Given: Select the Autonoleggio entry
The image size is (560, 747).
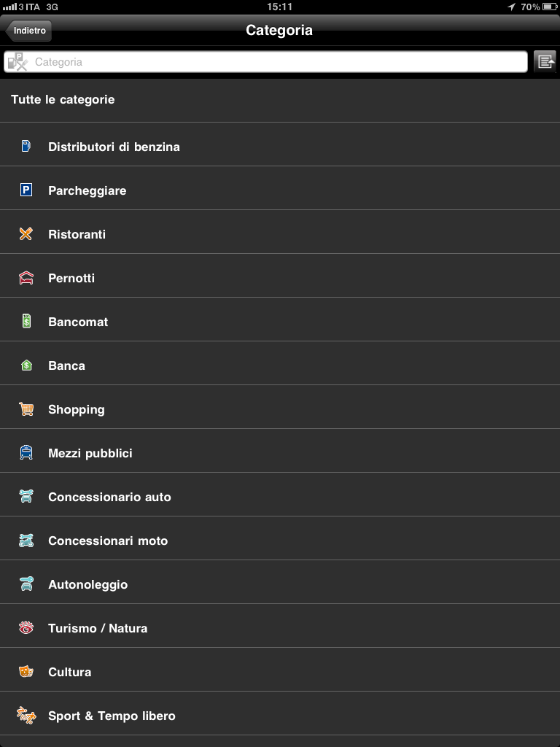Looking at the screenshot, I should tap(280, 584).
